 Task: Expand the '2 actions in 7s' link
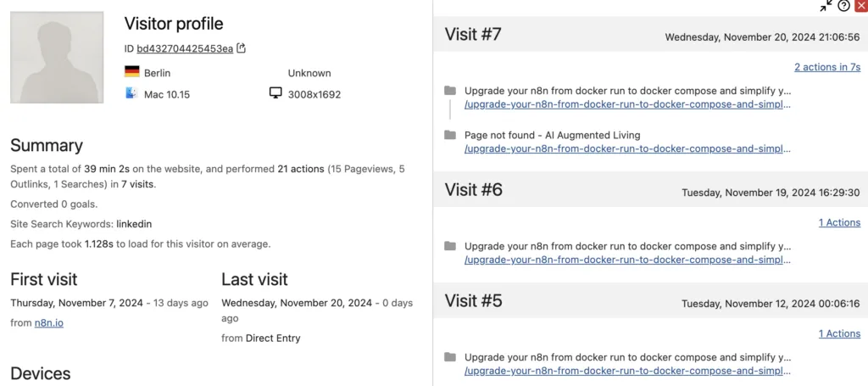click(x=826, y=67)
